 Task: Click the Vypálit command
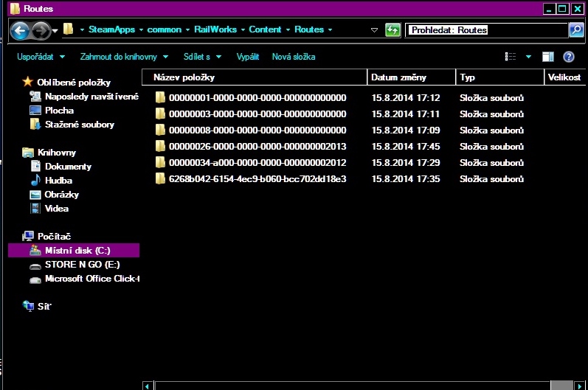coord(247,57)
